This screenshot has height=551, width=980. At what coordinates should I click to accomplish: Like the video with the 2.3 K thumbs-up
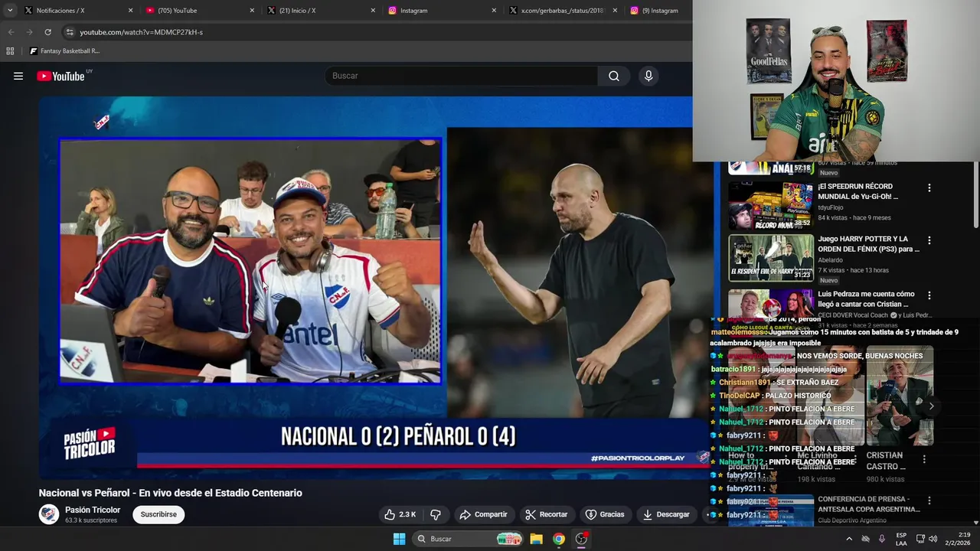coord(400,514)
